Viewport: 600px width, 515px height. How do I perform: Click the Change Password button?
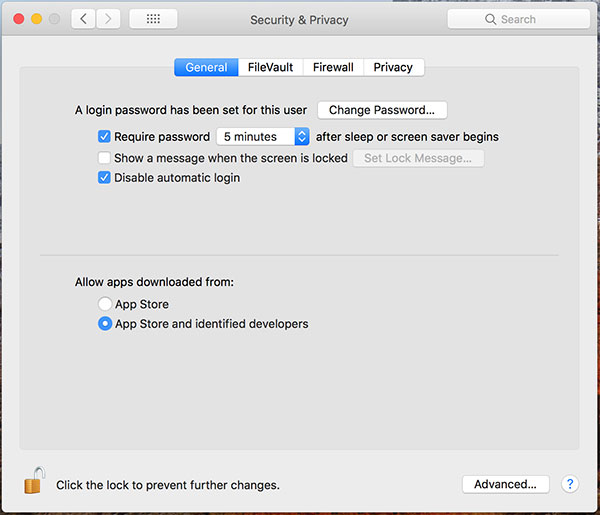pos(382,110)
